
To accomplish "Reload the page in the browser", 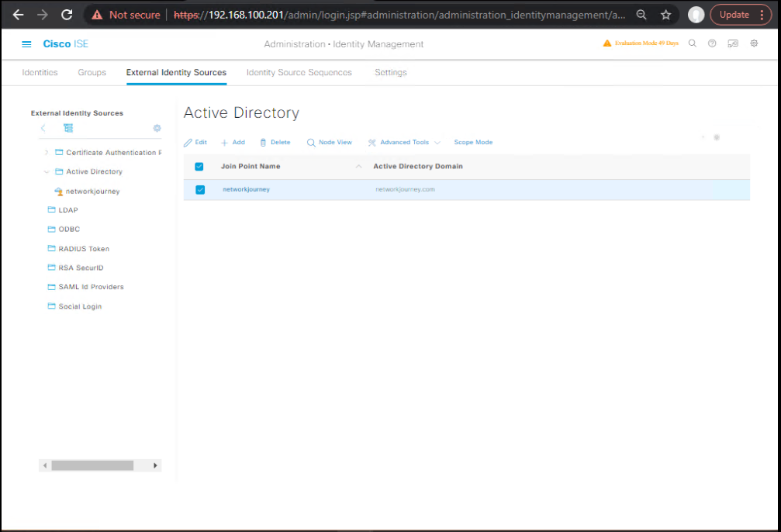I will [x=67, y=15].
